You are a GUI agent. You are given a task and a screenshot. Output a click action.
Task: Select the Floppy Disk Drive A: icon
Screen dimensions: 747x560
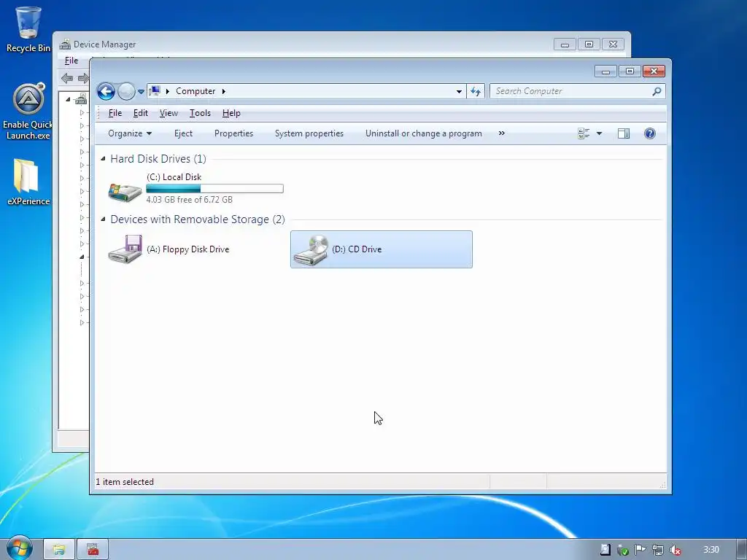pyautogui.click(x=125, y=249)
